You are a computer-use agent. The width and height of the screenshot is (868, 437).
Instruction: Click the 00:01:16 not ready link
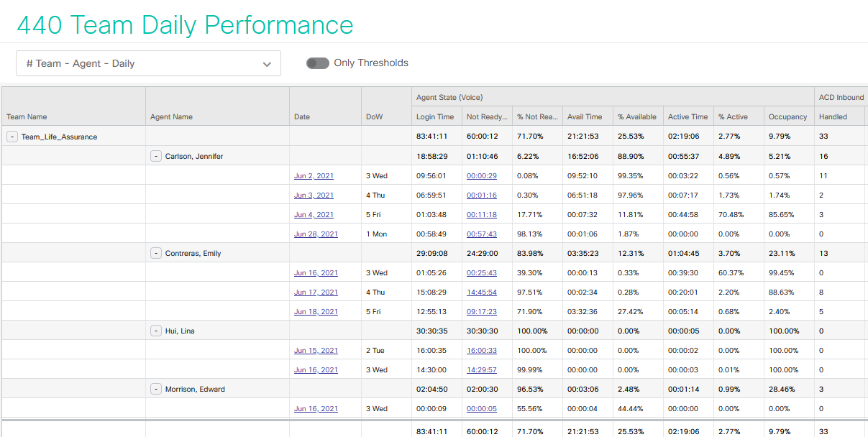(x=482, y=195)
